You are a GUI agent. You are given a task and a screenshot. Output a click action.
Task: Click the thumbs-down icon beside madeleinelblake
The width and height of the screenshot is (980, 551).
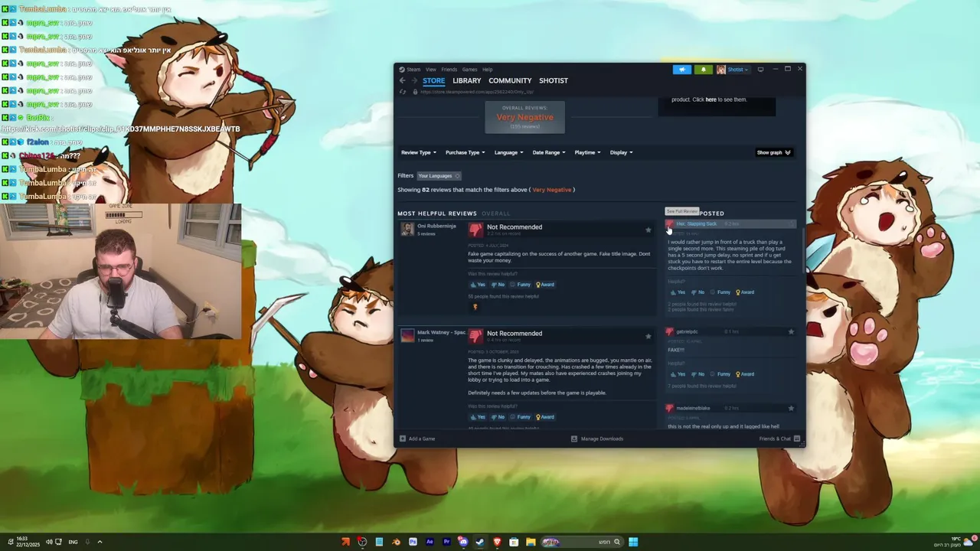670,409
